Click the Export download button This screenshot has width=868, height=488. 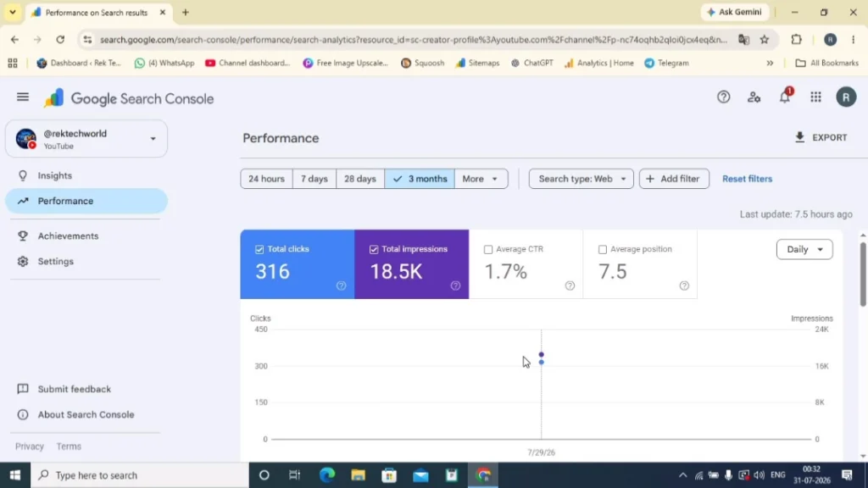point(821,137)
